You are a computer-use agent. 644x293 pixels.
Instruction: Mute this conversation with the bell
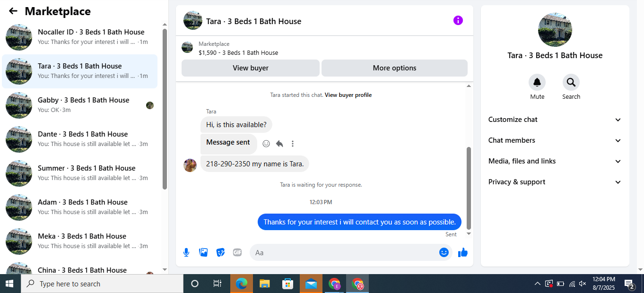[x=537, y=82]
